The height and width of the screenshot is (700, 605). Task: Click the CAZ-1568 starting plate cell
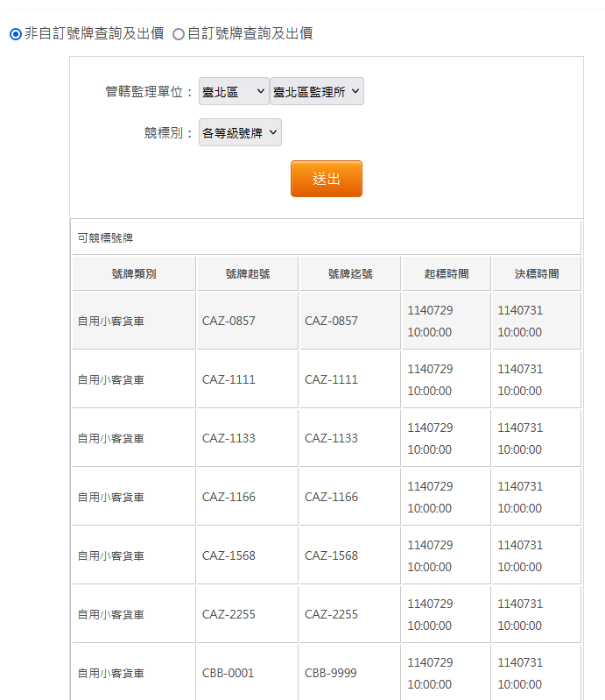coord(248,555)
